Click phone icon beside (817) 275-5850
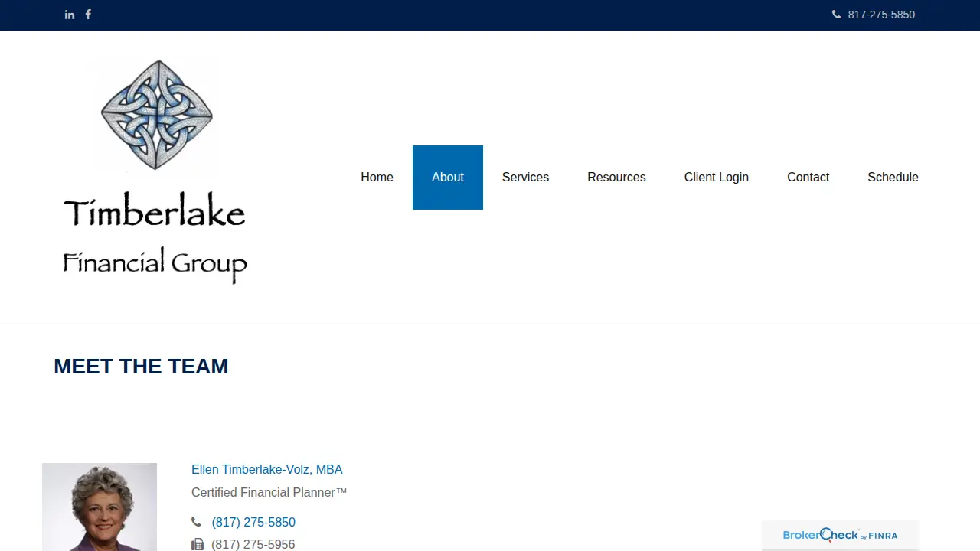The width and height of the screenshot is (980, 551). click(x=197, y=522)
